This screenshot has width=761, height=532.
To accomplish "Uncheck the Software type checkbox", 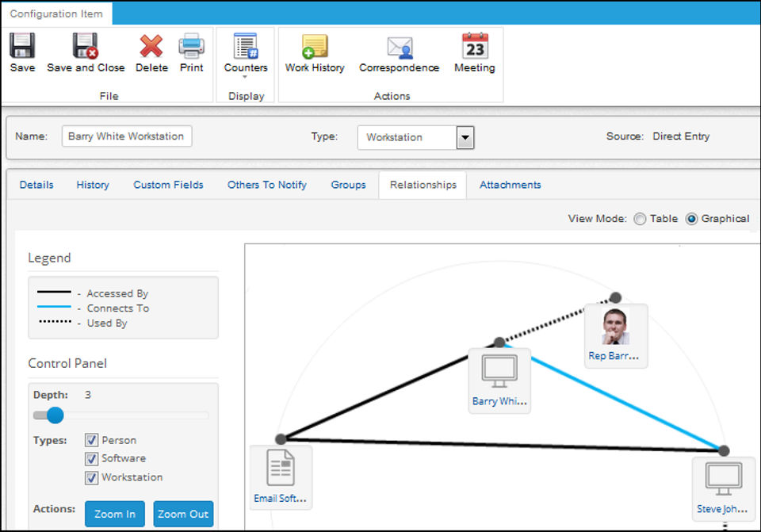I will pos(91,459).
